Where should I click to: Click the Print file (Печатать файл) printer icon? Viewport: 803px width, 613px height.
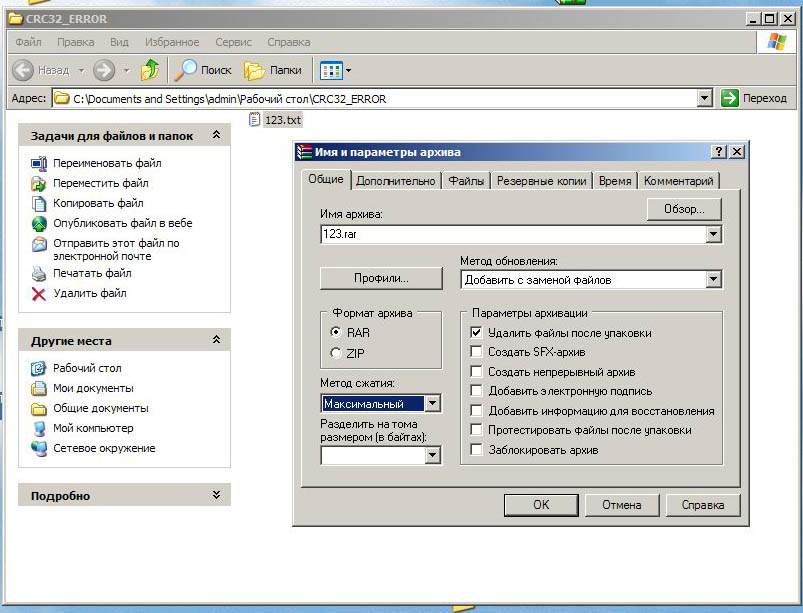(x=39, y=273)
